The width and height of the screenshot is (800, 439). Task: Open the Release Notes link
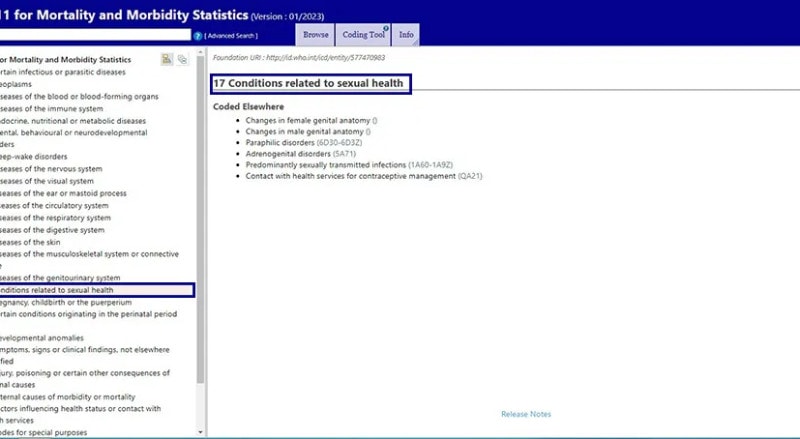(x=526, y=414)
